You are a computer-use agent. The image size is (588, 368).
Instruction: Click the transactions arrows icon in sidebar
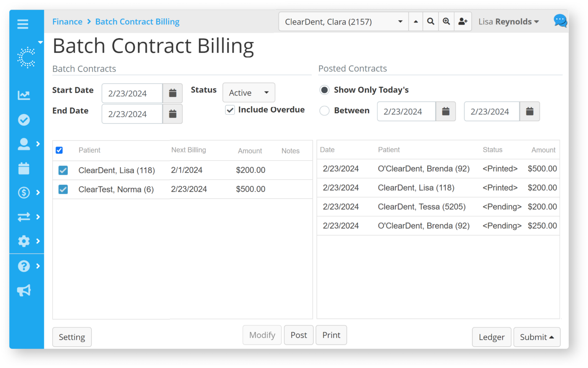[x=23, y=217]
